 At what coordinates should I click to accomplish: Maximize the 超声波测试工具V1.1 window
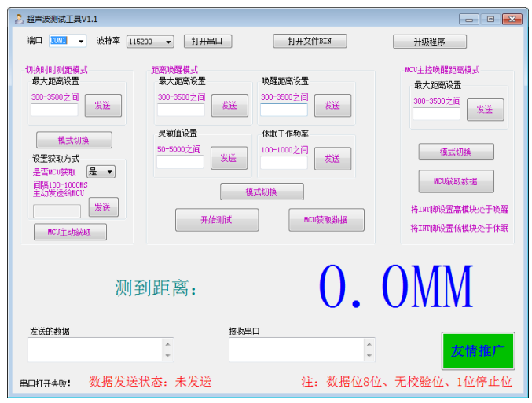click(x=490, y=20)
